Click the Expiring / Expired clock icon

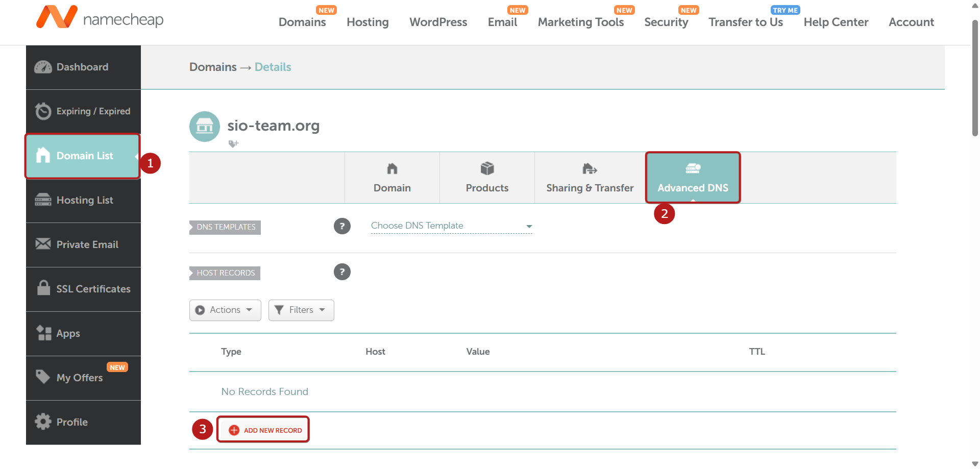43,111
